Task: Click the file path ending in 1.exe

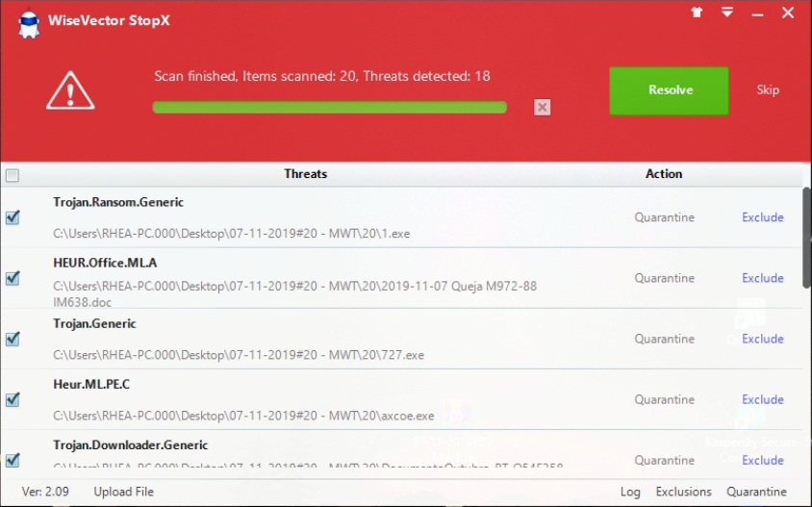Action: click(231, 234)
